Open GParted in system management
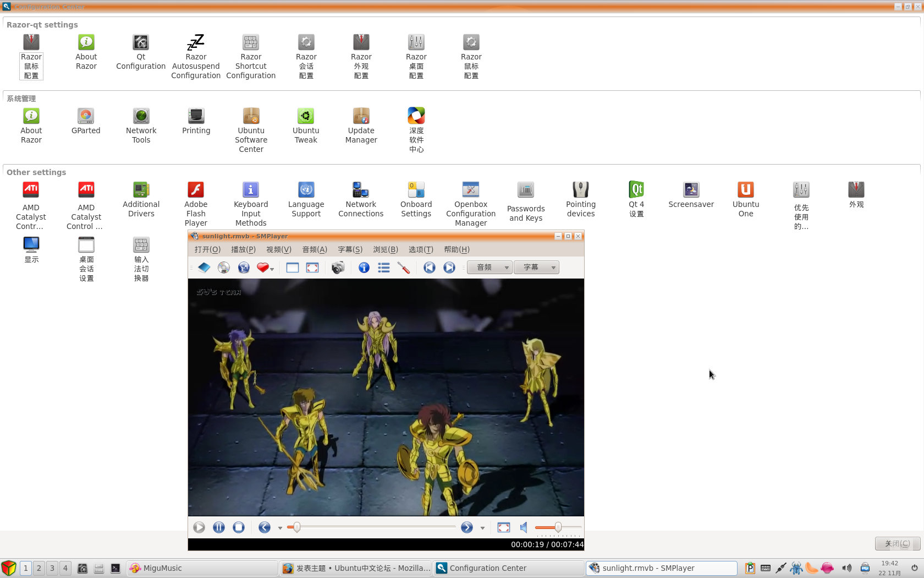924x578 pixels. [86, 121]
